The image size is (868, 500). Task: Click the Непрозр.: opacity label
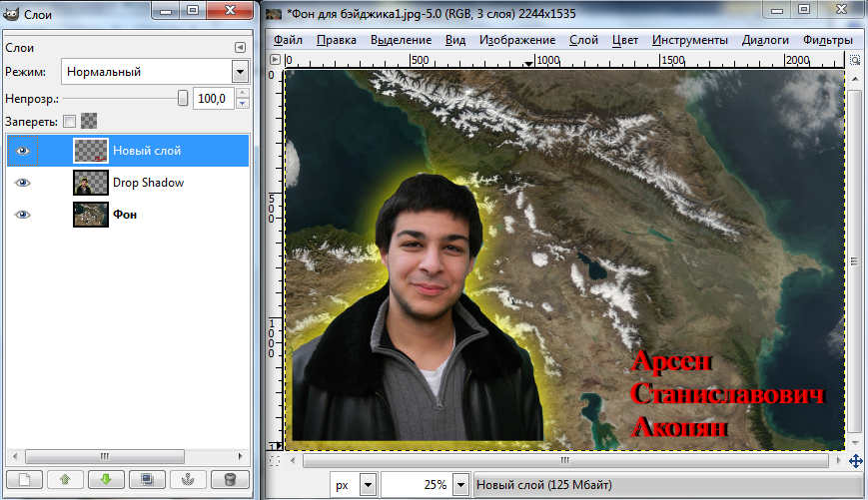tap(32, 99)
